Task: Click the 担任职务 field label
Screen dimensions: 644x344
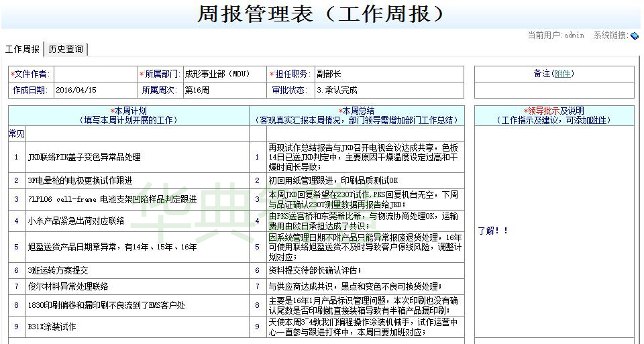Action: [x=292, y=74]
